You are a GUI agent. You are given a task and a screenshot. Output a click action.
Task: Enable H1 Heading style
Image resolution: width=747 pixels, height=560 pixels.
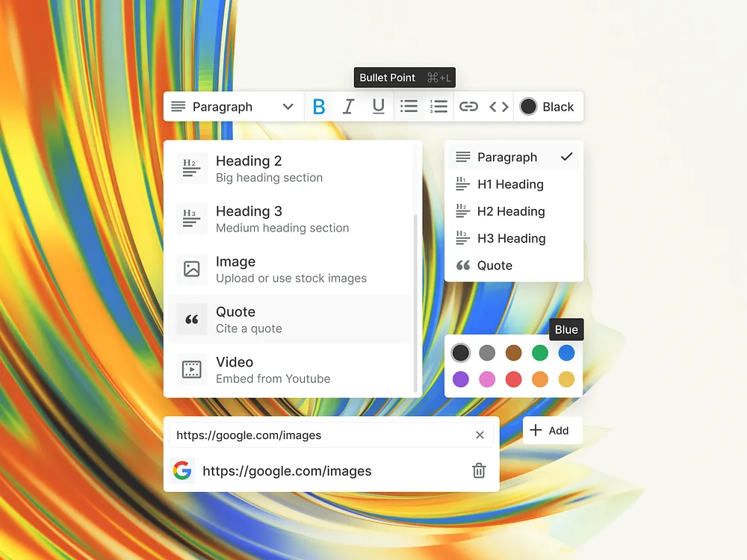[x=511, y=184]
